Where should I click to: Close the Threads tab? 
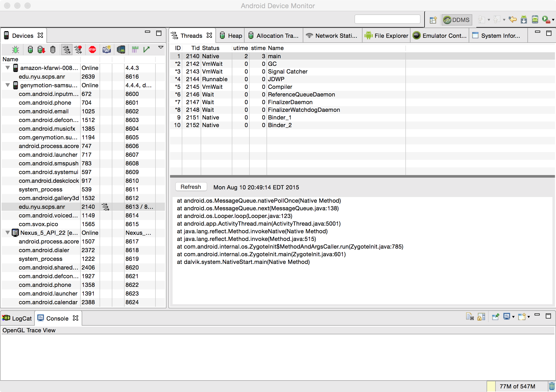209,35
